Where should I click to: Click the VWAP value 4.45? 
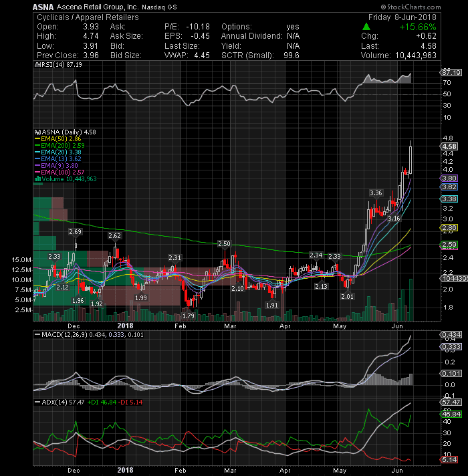tap(202, 55)
